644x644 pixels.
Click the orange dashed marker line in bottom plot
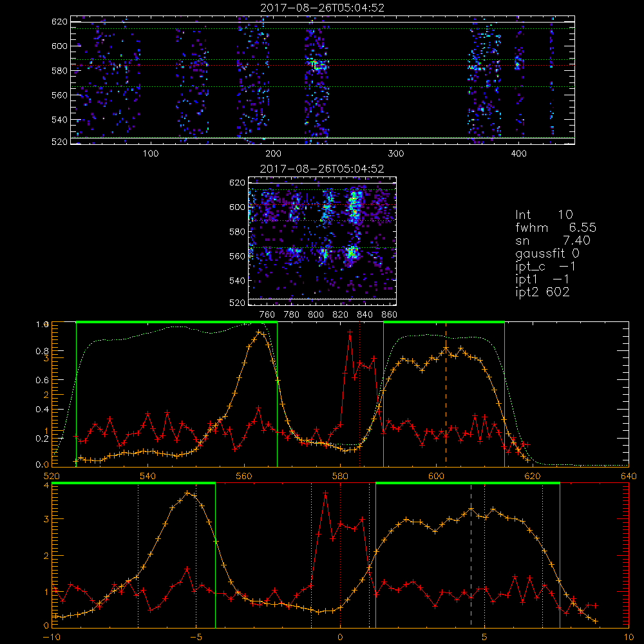(471, 555)
